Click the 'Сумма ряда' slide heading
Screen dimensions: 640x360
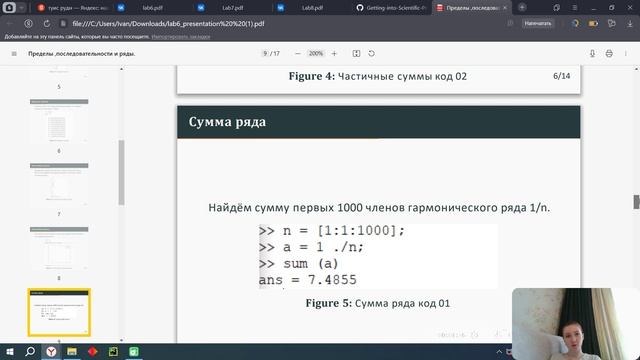227,122
